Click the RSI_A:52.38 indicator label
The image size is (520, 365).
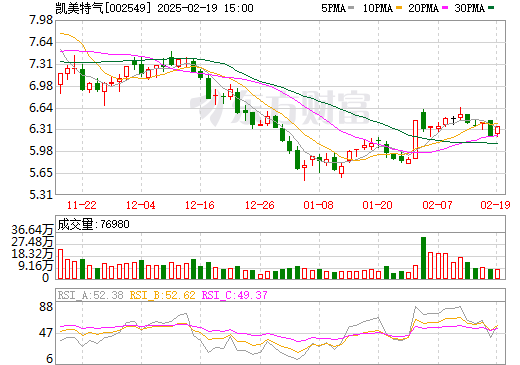91,295
